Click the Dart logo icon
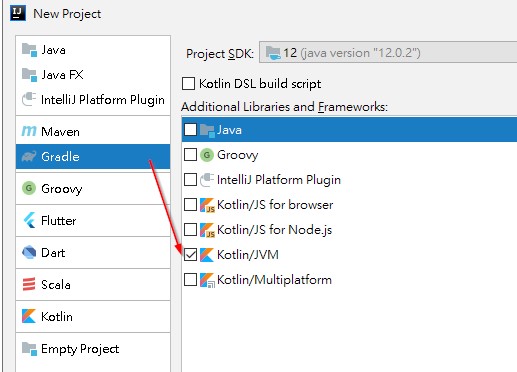517x372 pixels. point(29,252)
